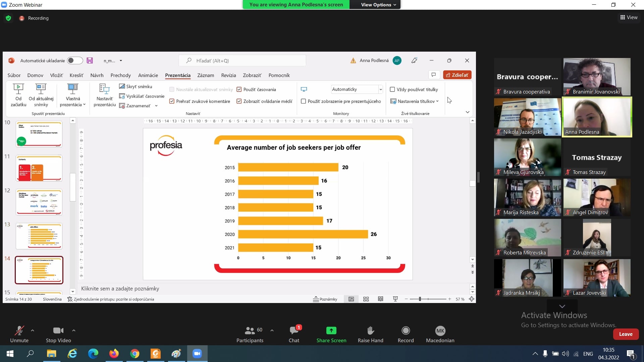Switch to the Animácie tab
Image resolution: width=644 pixels, height=362 pixels.
click(x=148, y=75)
